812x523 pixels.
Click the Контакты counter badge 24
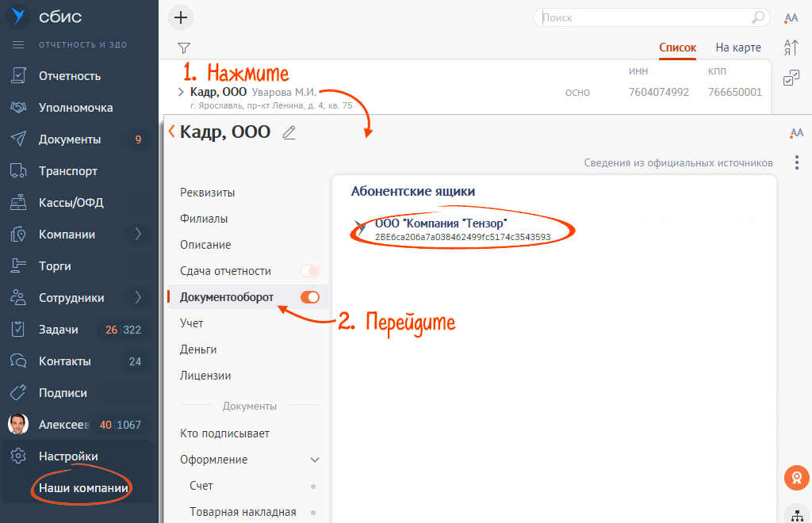click(x=135, y=361)
